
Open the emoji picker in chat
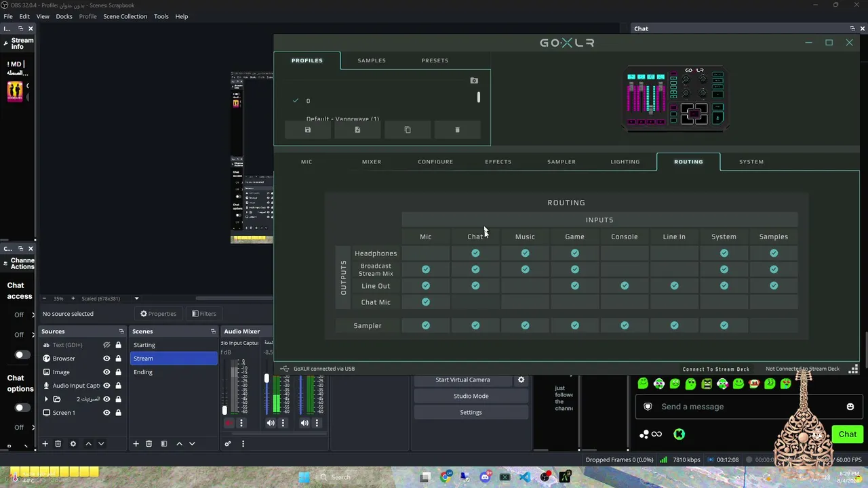[850, 407]
